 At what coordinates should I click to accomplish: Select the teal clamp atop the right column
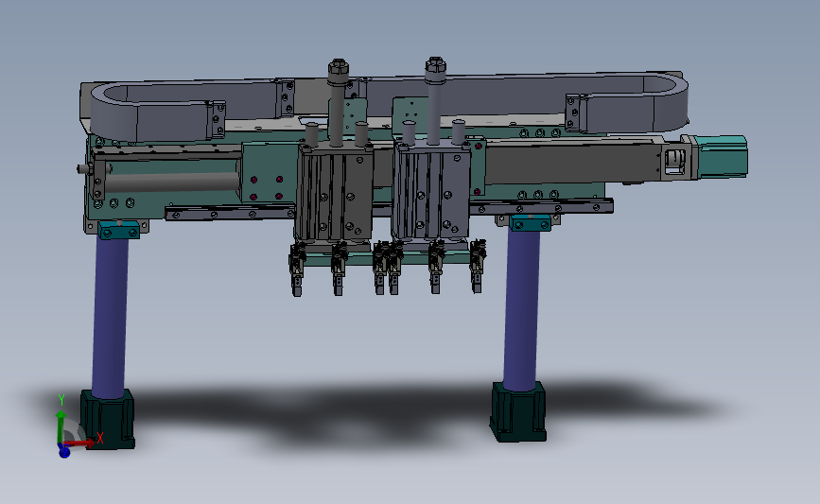(531, 223)
